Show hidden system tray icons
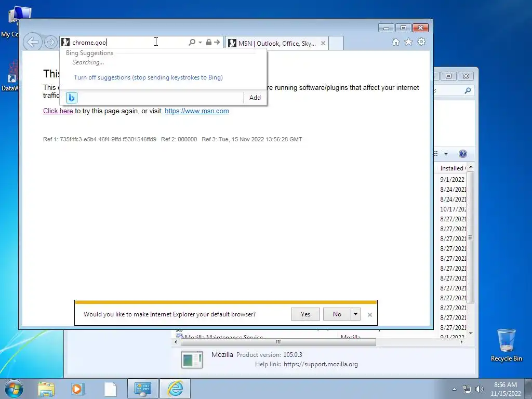 pyautogui.click(x=454, y=389)
